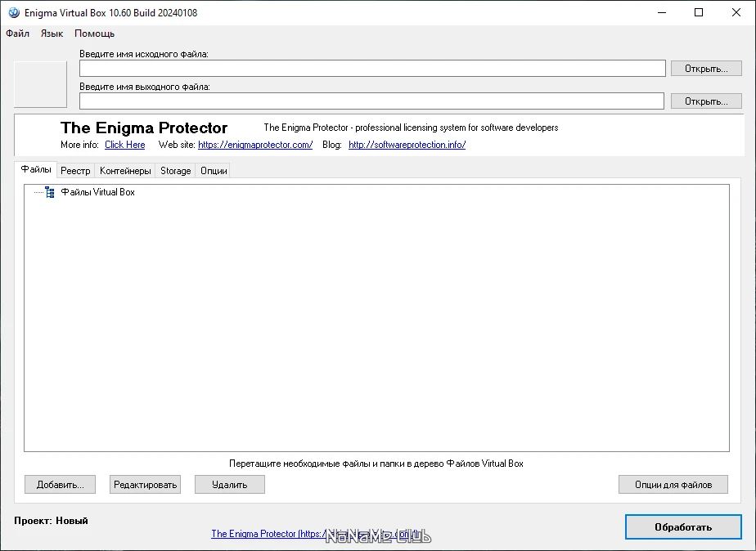Close the Enigma Virtual Box window
This screenshot has width=756, height=551.
(x=736, y=12)
